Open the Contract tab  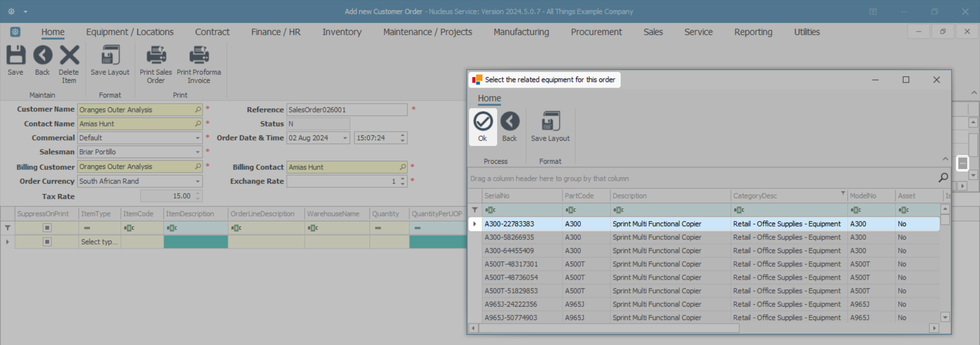coord(212,32)
